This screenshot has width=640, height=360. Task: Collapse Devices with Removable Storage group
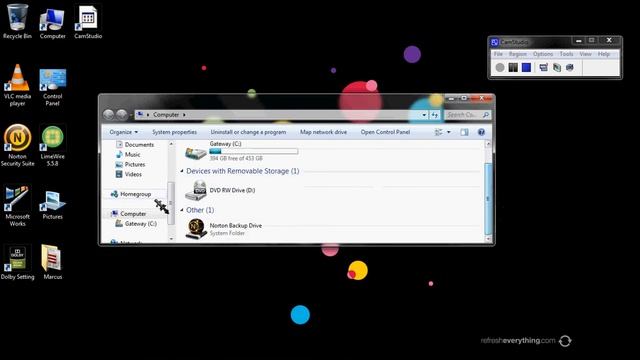coord(182,171)
